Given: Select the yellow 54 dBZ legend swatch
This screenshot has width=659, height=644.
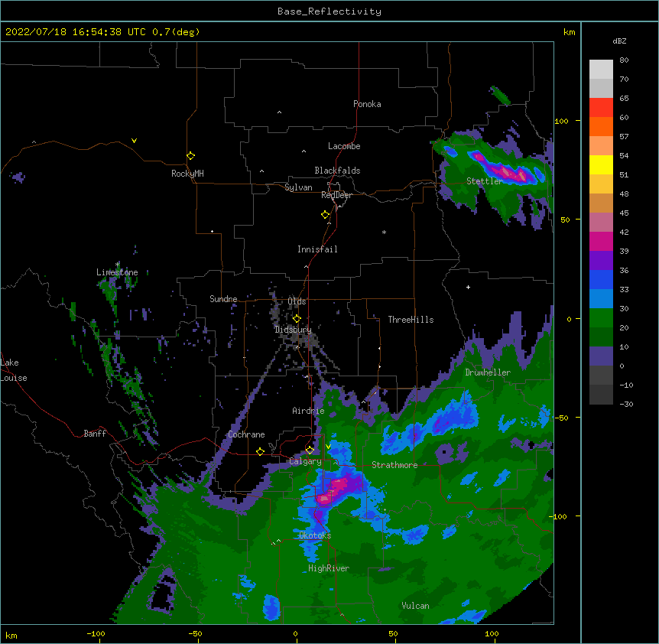Looking at the screenshot, I should point(601,164).
